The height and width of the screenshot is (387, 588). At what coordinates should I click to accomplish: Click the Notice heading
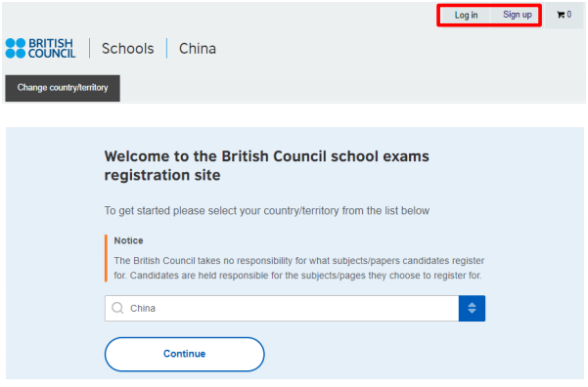(128, 240)
